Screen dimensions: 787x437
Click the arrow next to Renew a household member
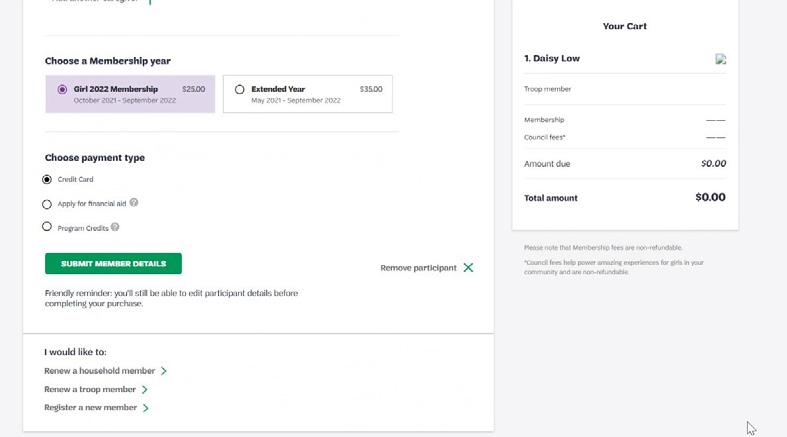tap(164, 371)
